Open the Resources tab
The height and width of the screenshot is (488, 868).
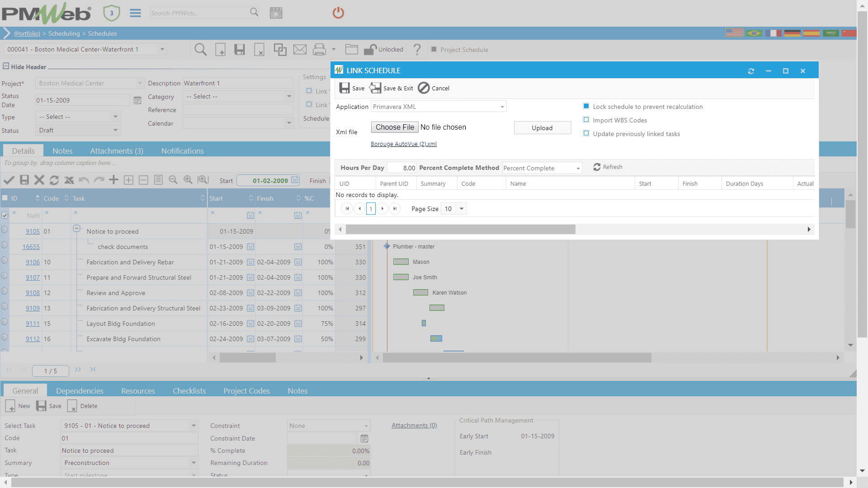coord(138,391)
